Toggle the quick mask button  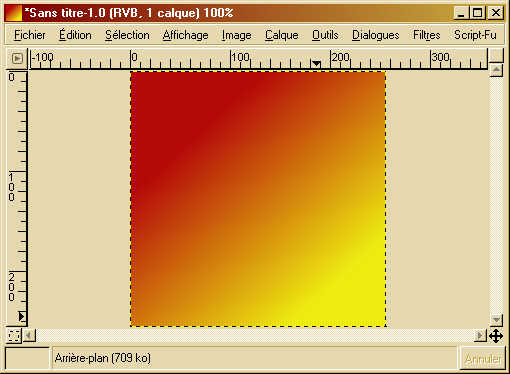coord(14,335)
